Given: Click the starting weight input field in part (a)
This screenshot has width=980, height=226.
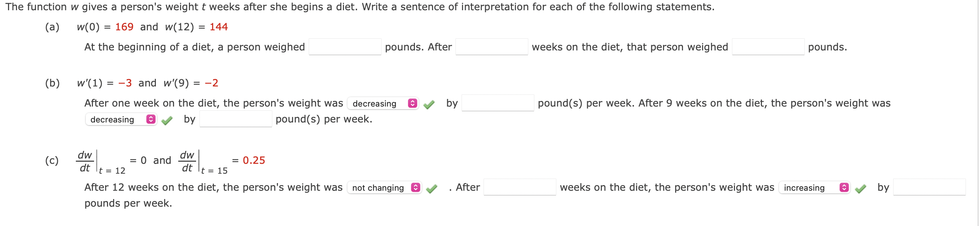Looking at the screenshot, I should [x=345, y=47].
